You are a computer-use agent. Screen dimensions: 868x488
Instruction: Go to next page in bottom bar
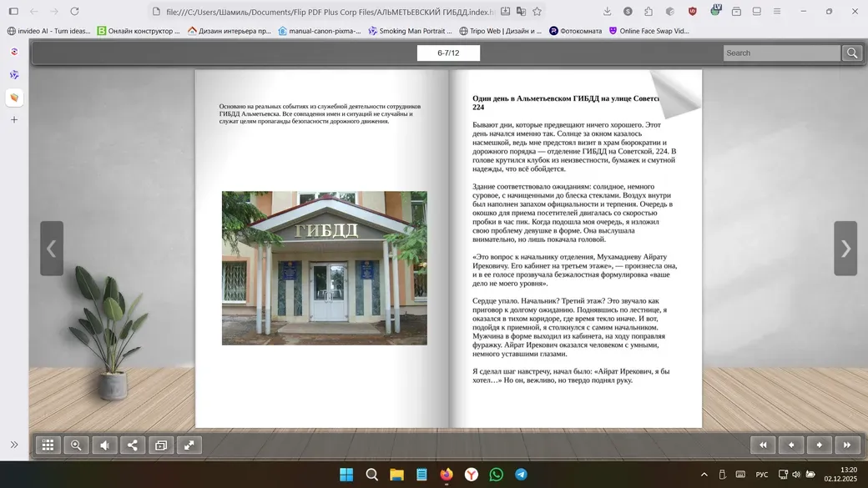coord(820,445)
